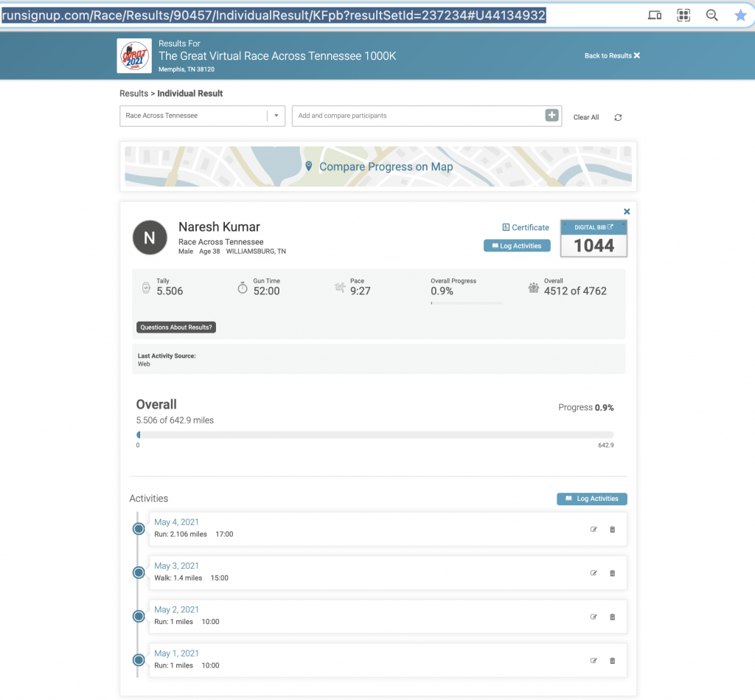The width and height of the screenshot is (755, 700).
Task: Open Compare Progress on Map
Action: tap(378, 167)
